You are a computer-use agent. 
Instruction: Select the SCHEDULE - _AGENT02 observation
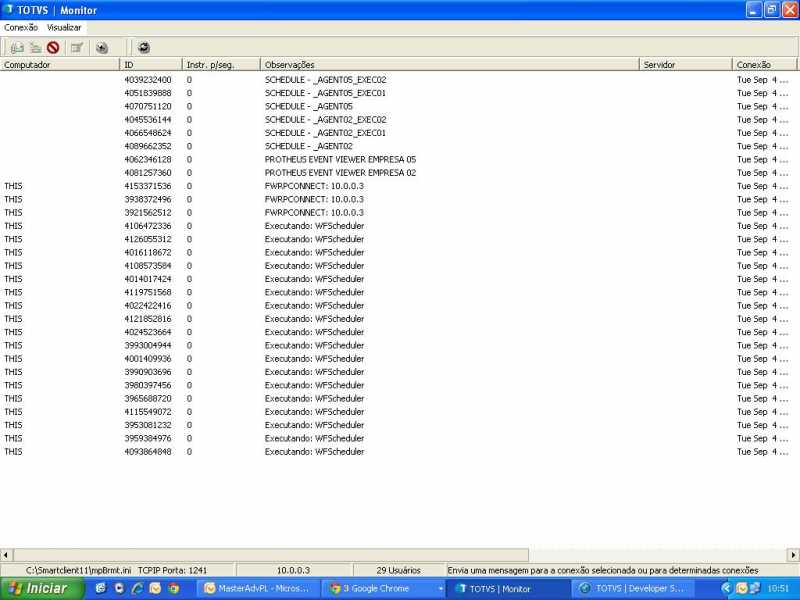308,146
